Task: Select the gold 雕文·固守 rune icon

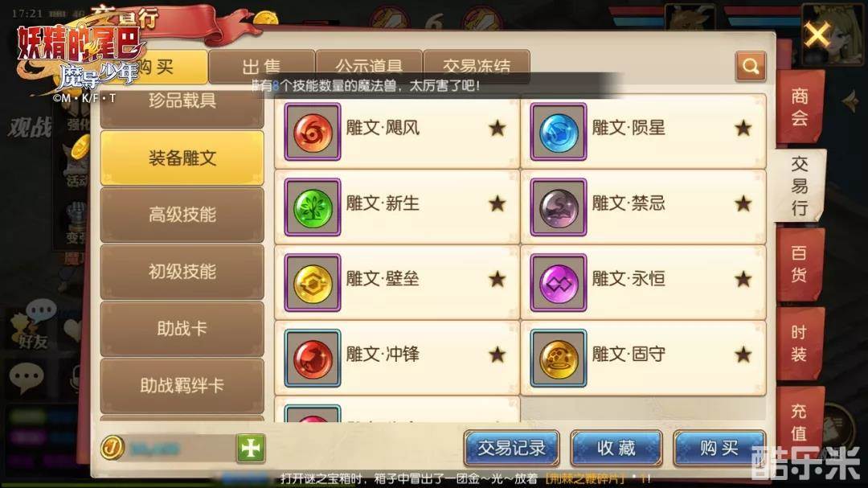Action: [x=558, y=358]
